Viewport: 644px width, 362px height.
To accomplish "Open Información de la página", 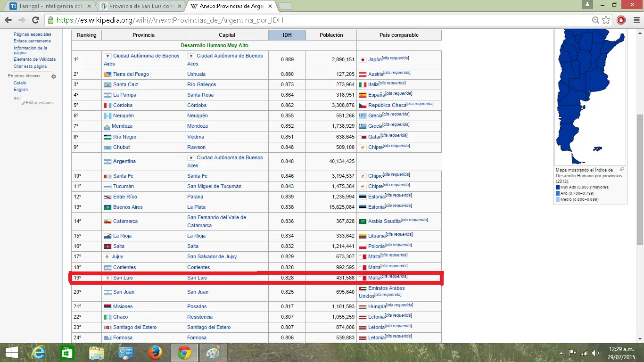I will coord(30,50).
